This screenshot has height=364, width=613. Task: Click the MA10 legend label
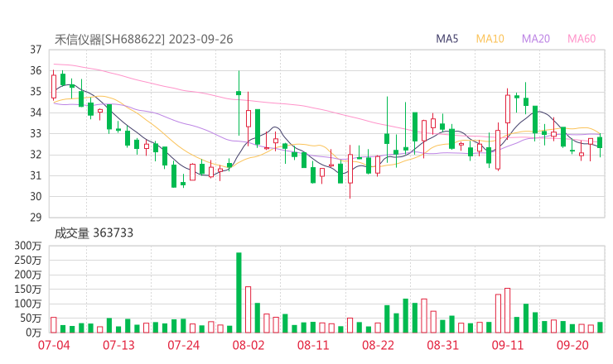490,39
